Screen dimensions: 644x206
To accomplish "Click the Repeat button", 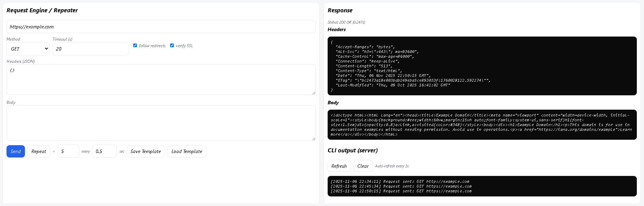I will 39,151.
